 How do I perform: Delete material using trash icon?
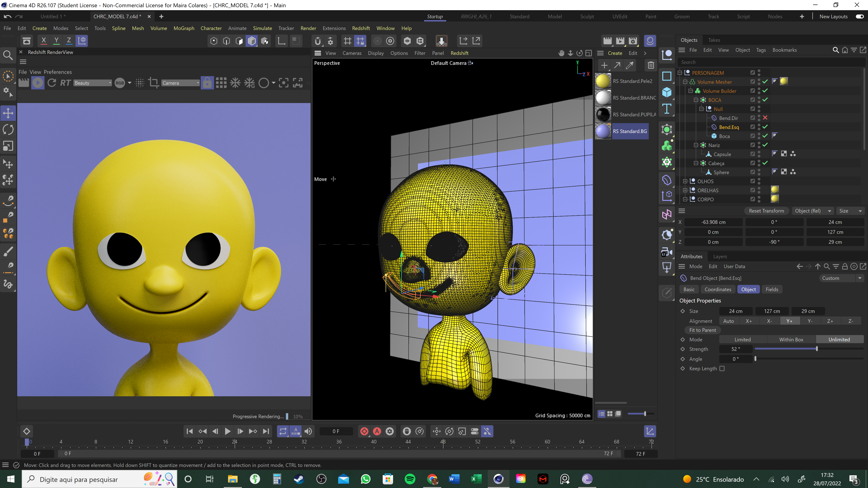(x=651, y=65)
